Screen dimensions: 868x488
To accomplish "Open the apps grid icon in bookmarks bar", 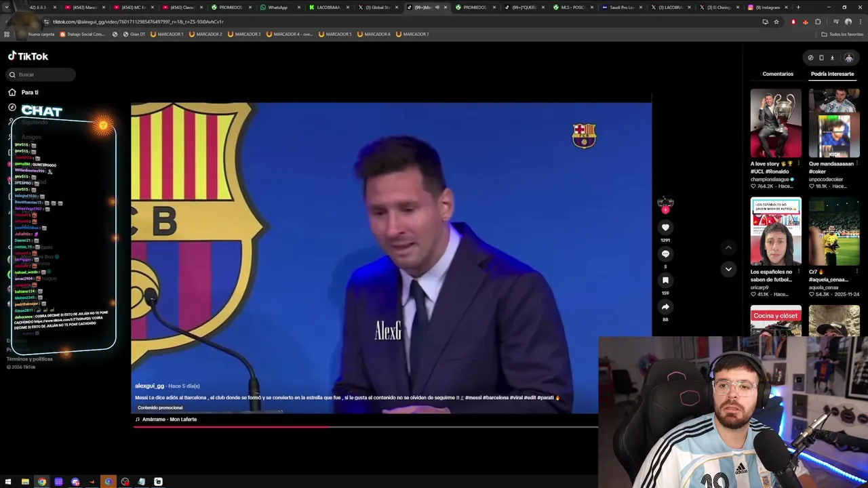I will click(7, 34).
